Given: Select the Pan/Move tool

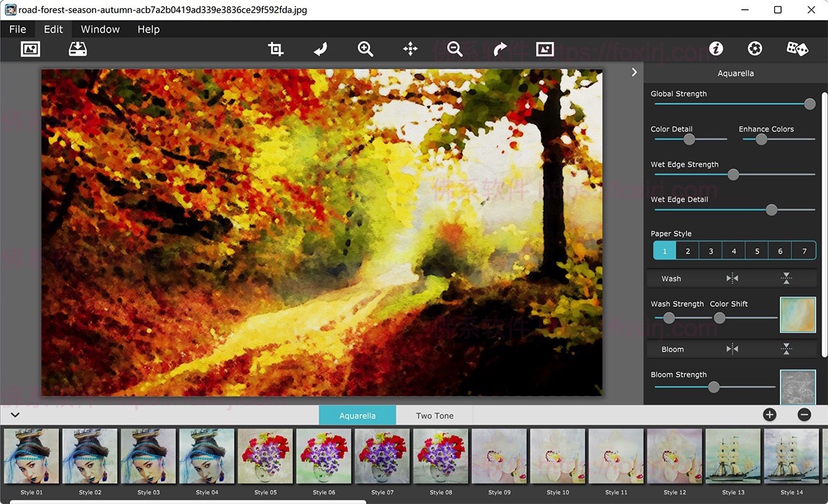Looking at the screenshot, I should coord(410,49).
